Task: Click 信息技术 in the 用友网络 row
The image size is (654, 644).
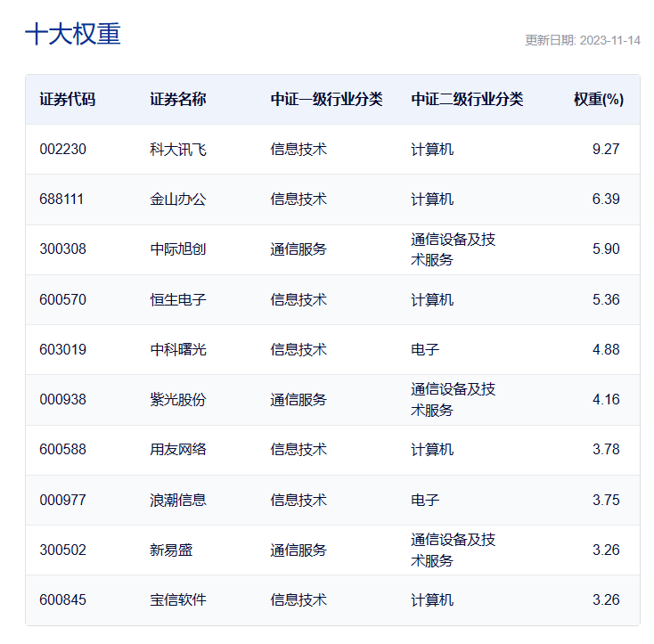Action: click(x=298, y=449)
